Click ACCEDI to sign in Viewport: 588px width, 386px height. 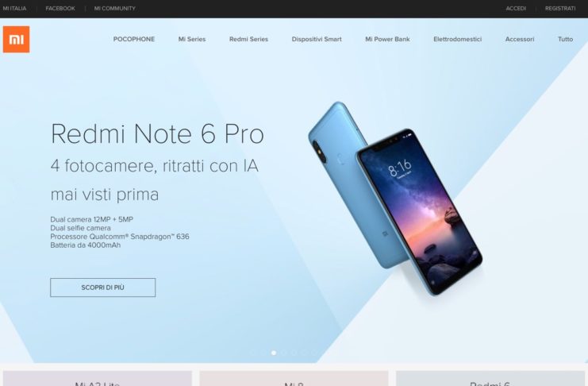click(x=516, y=8)
